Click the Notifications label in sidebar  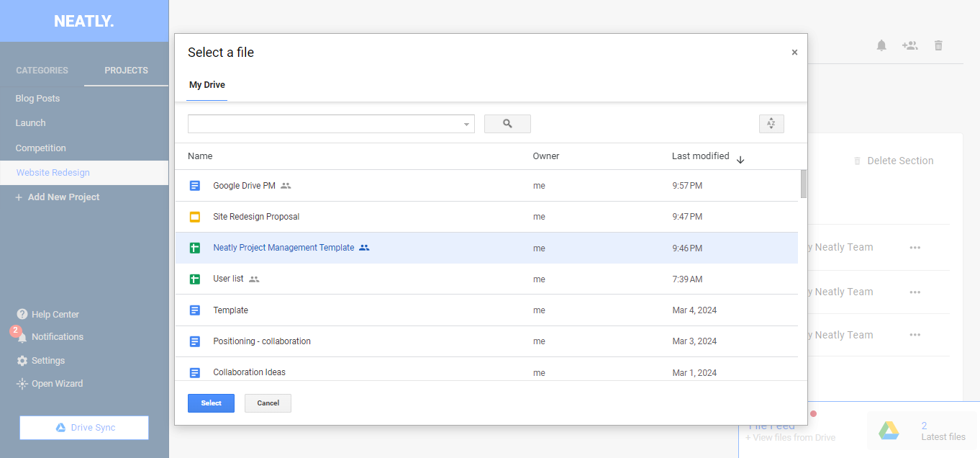pos(58,337)
